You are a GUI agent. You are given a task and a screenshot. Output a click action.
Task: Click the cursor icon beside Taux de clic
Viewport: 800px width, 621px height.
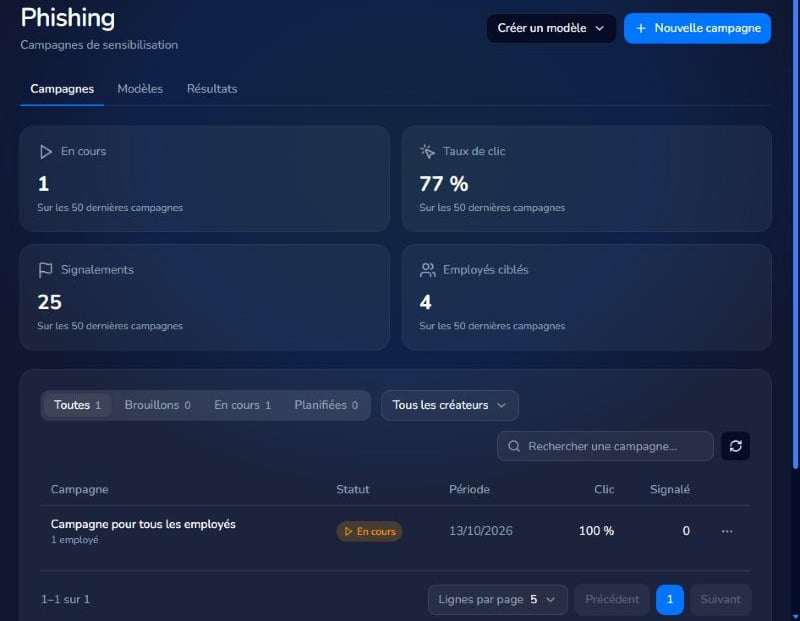tap(427, 151)
